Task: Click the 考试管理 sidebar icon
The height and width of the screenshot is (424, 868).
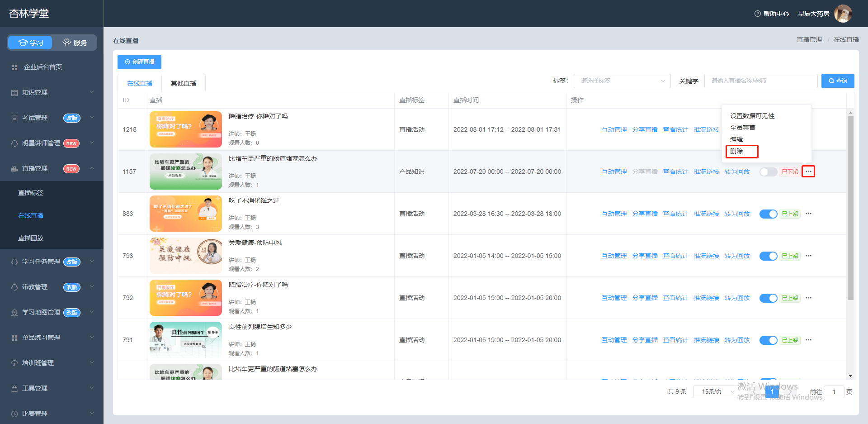Action: 14,118
